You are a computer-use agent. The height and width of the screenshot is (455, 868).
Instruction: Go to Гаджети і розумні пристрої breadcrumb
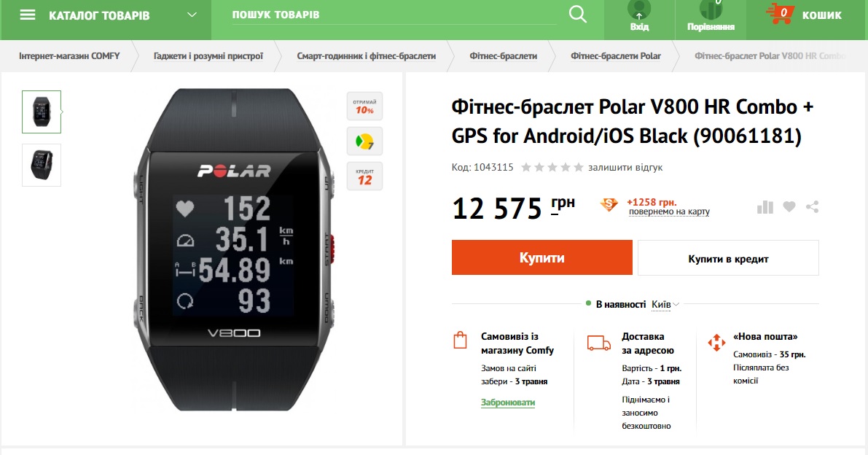[x=208, y=56]
